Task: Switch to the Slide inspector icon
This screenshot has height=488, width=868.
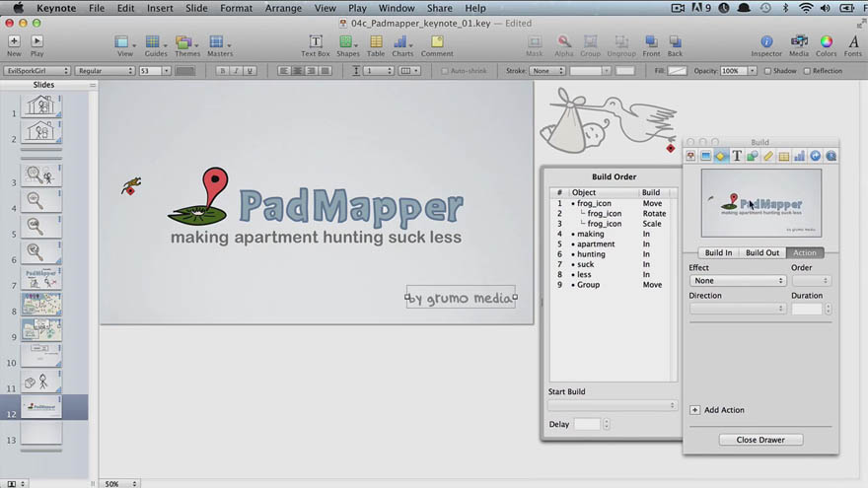Action: point(706,157)
